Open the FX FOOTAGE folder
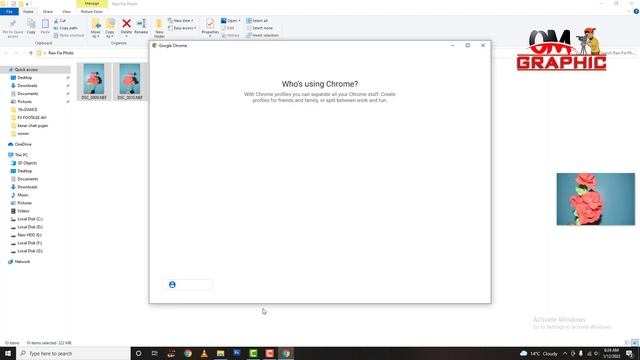Viewport: 640px width, 360px height. (32, 118)
